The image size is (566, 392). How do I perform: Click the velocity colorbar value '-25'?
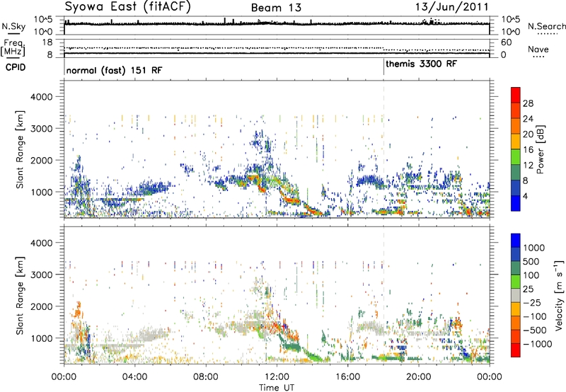(x=531, y=302)
